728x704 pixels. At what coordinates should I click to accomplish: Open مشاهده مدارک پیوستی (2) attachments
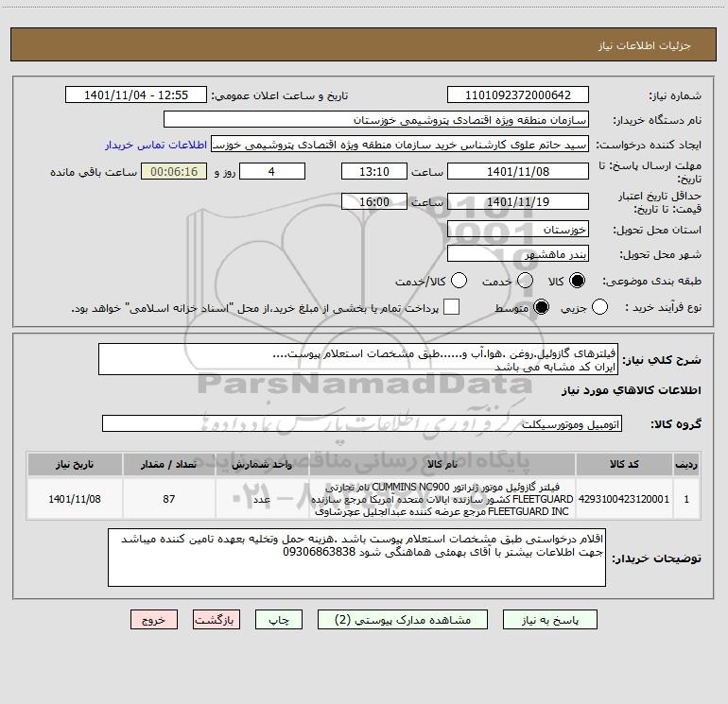[x=403, y=620]
